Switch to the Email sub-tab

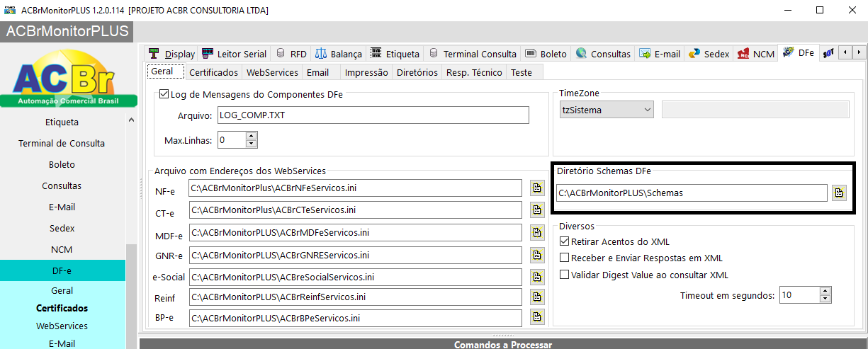tap(317, 72)
